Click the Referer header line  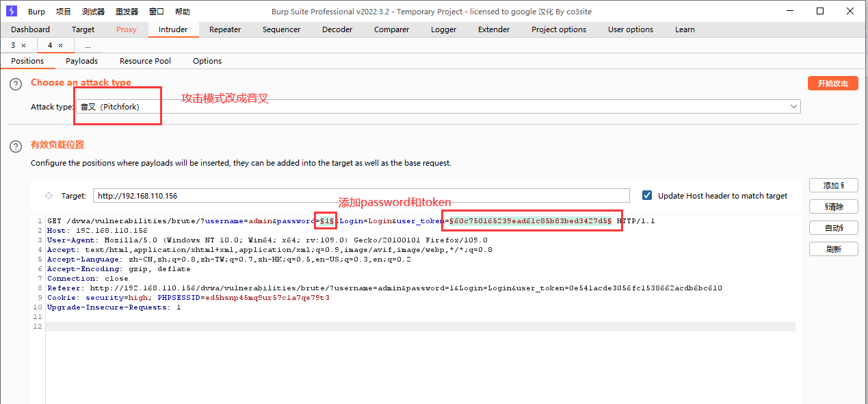384,288
